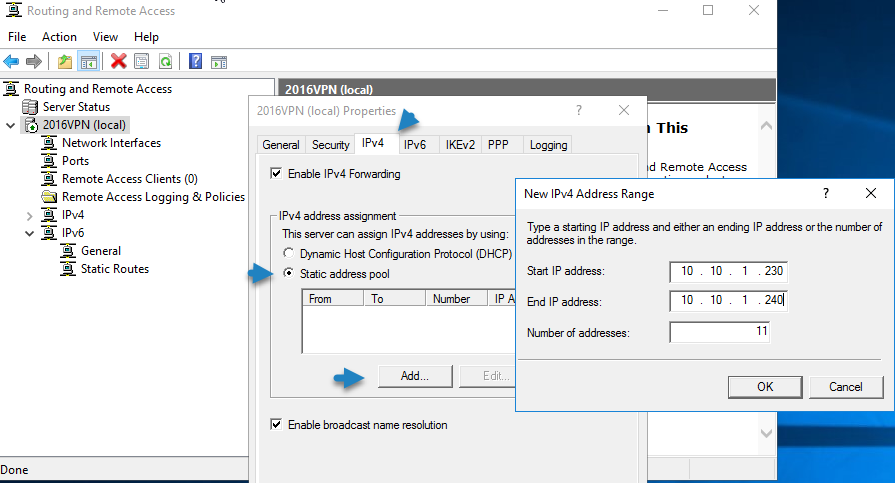895x483 pixels.
Task: Expand the IPv4 tree node
Action: pyautogui.click(x=28, y=215)
